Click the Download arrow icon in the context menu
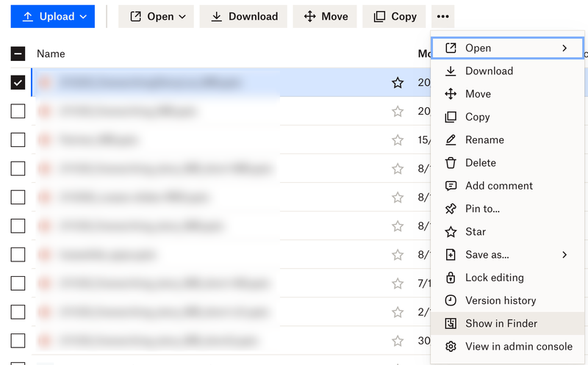588x365 pixels. [451, 71]
